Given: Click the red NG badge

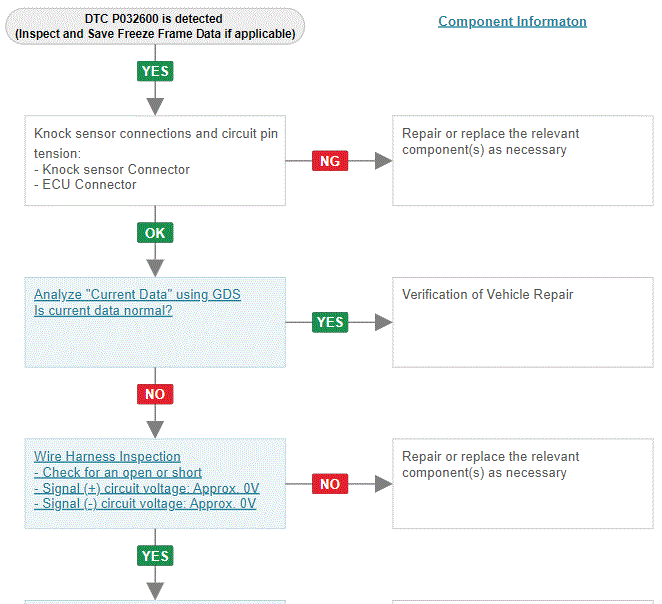Looking at the screenshot, I should pos(330,161).
